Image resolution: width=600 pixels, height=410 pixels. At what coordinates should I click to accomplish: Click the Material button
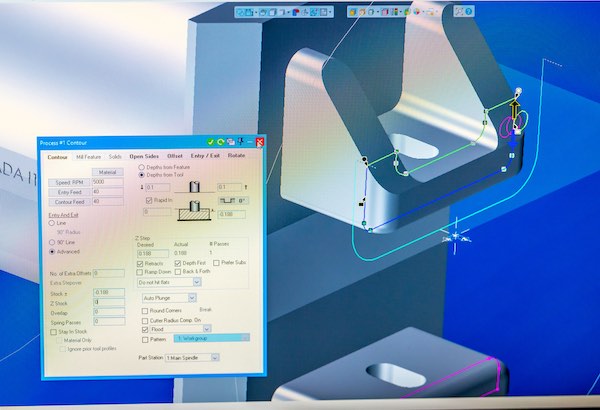point(107,172)
